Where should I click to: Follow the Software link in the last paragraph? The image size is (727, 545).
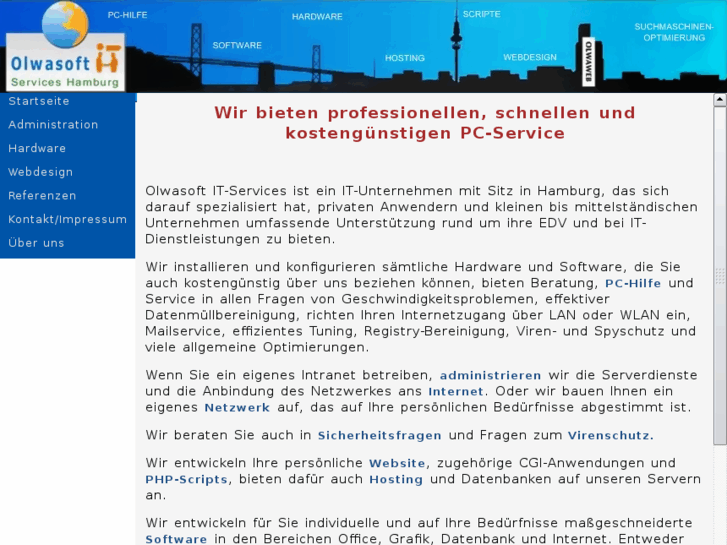click(x=176, y=539)
